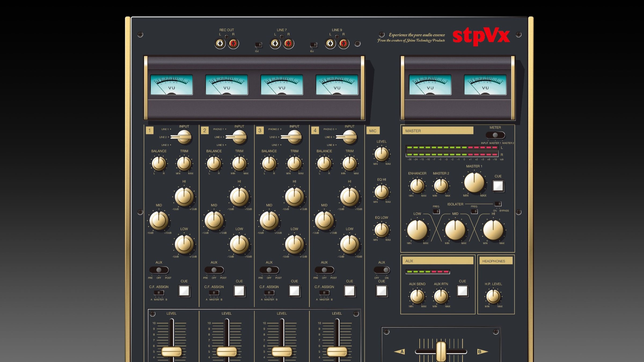Viewport: 644px width, 362px height.
Task: Toggle channel 2 AUX pre/off/post switch
Action: point(214,270)
